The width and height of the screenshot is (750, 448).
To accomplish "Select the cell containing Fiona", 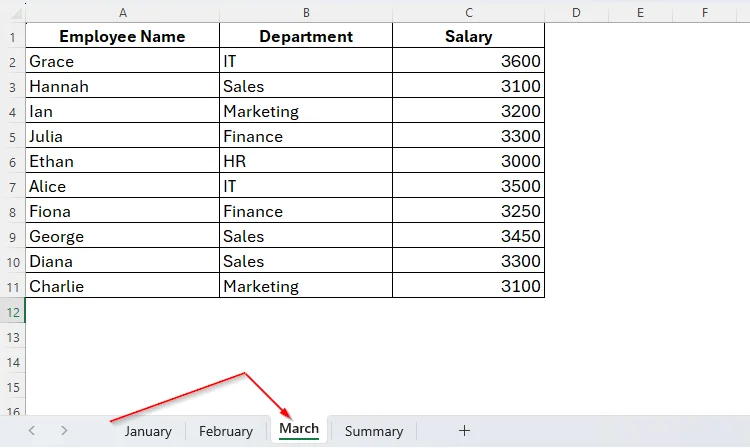I will coord(122,211).
